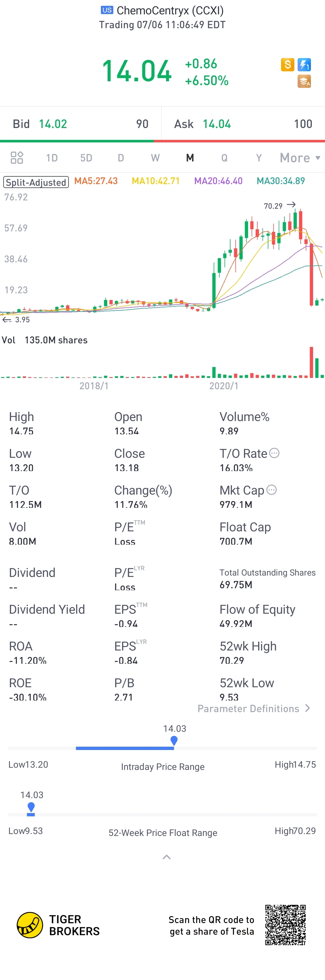Screen dimensions: 325x980
Task: Toggle the Split-Adjusted chart setting
Action: tap(36, 182)
